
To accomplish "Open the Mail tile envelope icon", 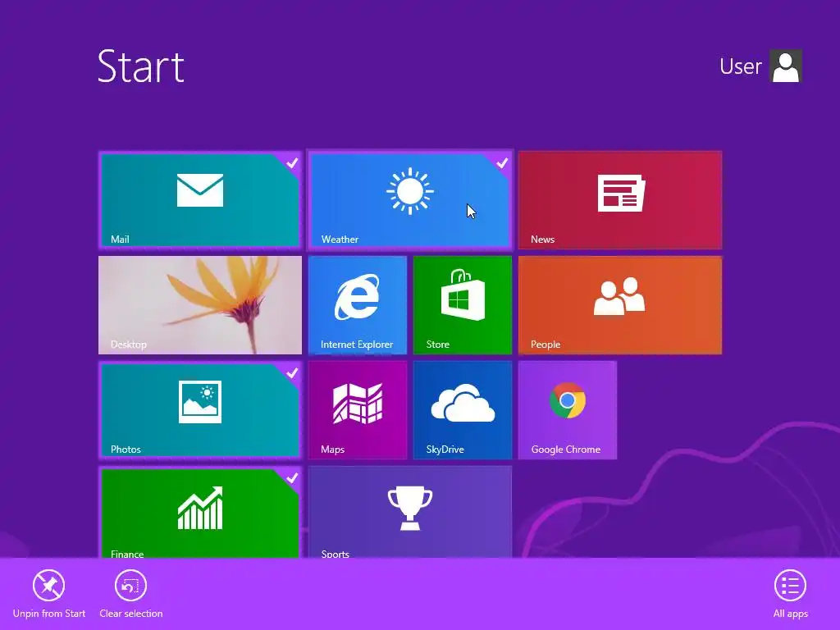I will tap(200, 190).
